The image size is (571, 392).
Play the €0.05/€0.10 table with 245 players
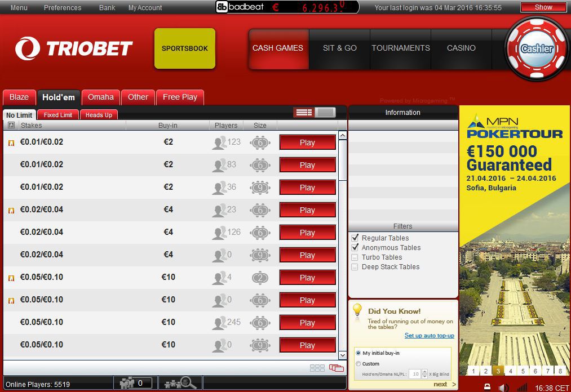point(307,323)
